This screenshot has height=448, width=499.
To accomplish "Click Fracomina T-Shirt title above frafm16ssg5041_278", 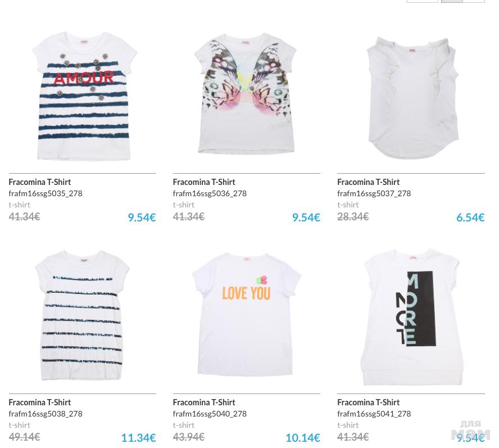I will 368,402.
